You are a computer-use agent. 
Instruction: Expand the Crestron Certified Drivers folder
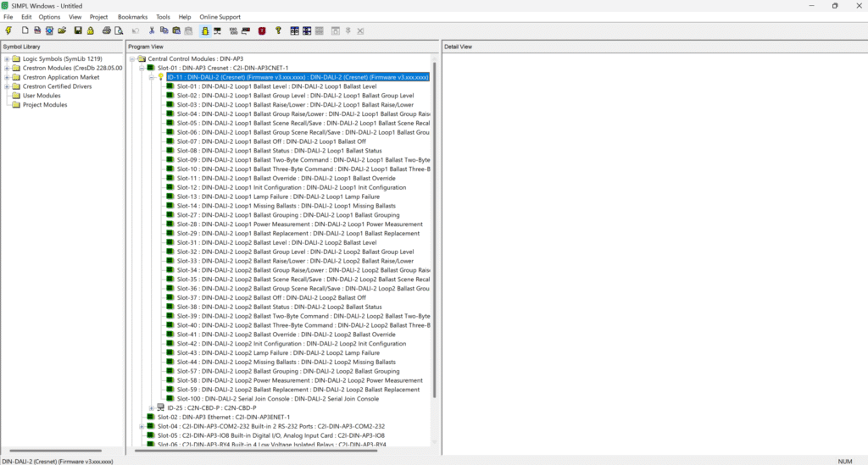click(x=7, y=86)
